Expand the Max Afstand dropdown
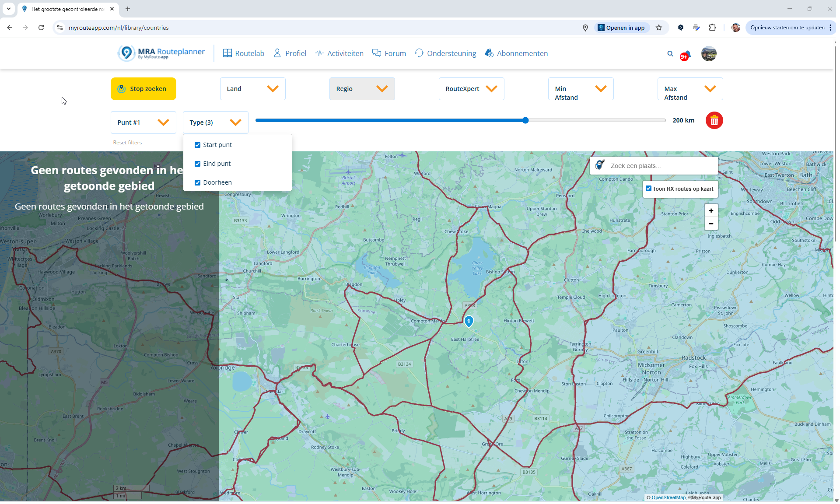840x504 pixels. point(690,89)
